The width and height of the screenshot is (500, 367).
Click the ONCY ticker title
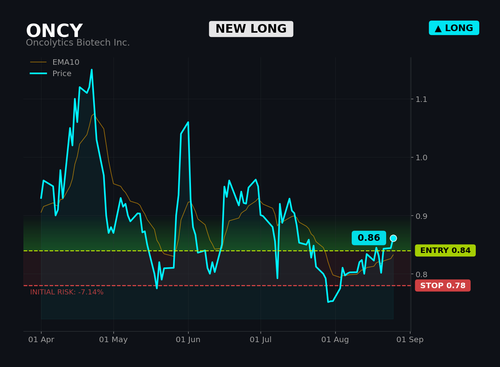(x=54, y=31)
